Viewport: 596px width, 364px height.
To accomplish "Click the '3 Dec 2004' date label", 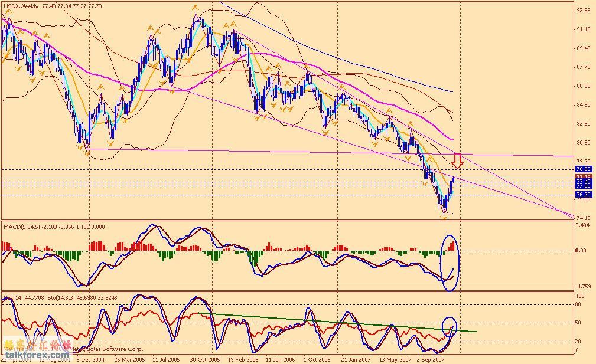I will (x=90, y=359).
